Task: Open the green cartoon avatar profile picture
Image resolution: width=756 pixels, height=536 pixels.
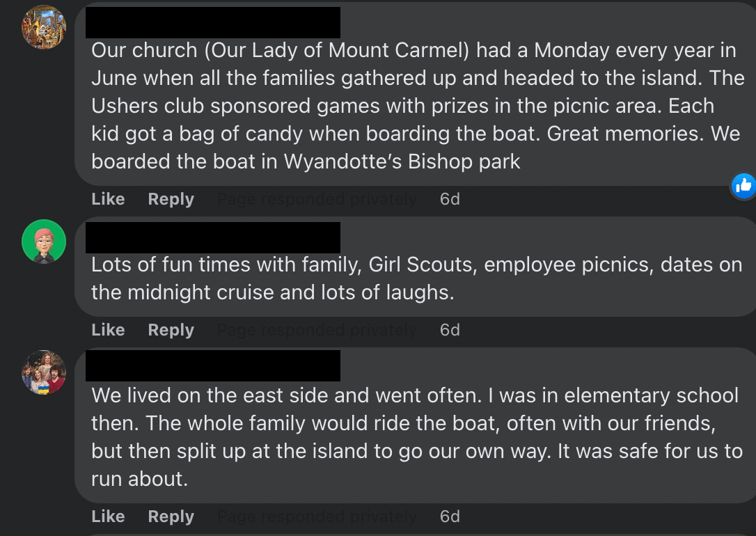Action: point(44,242)
